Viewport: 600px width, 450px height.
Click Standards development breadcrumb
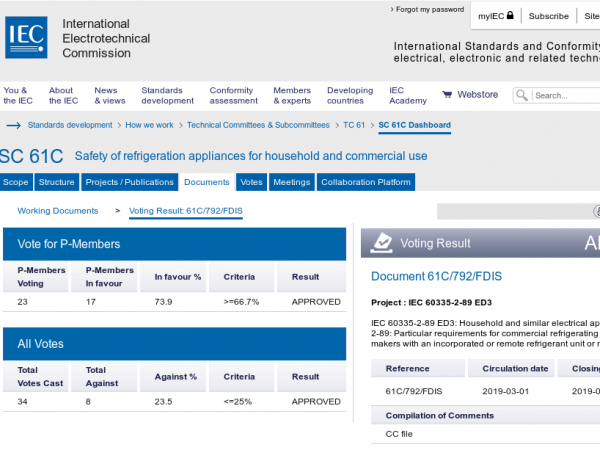click(x=70, y=125)
